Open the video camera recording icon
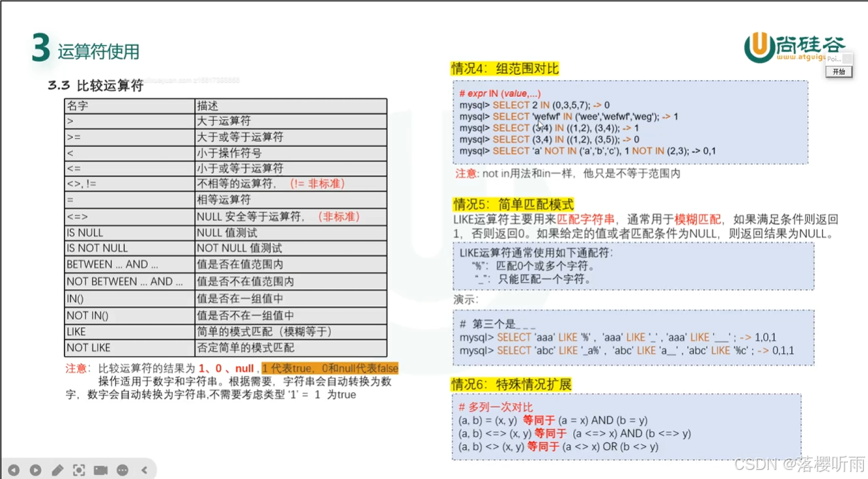The width and height of the screenshot is (868, 479). [101, 470]
